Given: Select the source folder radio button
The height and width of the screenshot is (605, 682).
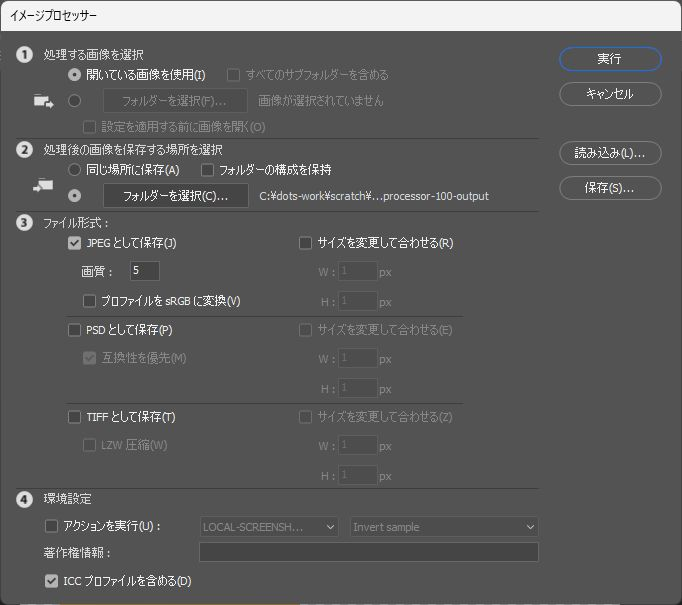Looking at the screenshot, I should tap(74, 101).
